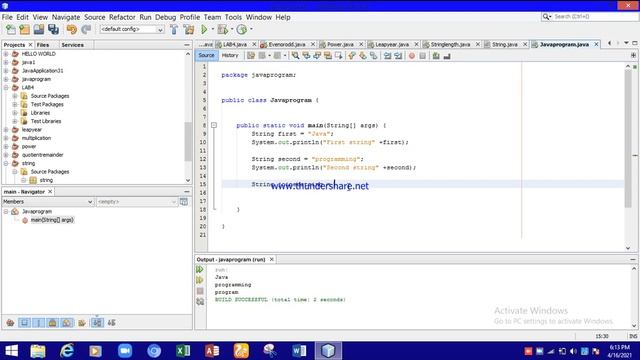Switch to the Evenorodd.java editor tab
Screen dimensions: 640x360
pos(287,44)
